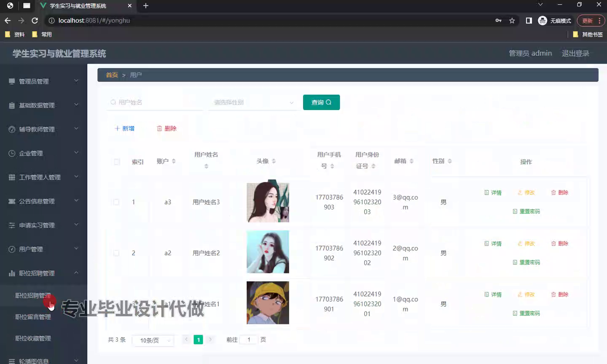607x364 pixels.
Task: Click 首页 breadcrumb link
Action: tap(112, 75)
